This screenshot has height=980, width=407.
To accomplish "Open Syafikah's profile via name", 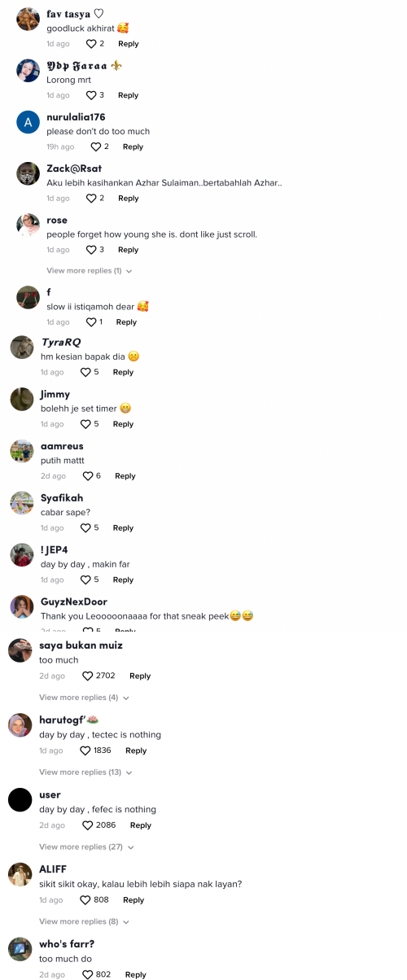I will [62, 498].
